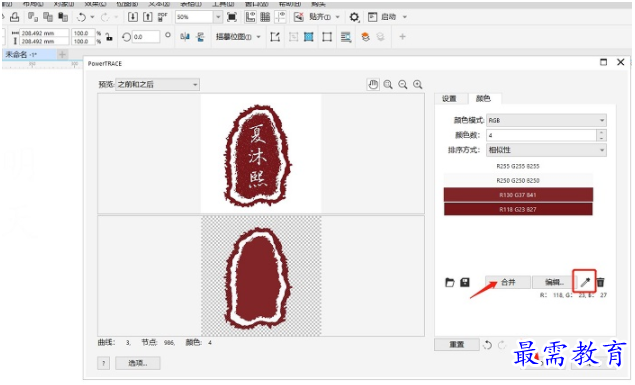Expand the 启动 launch dropdown
This screenshot has width=635, height=385.
click(404, 17)
